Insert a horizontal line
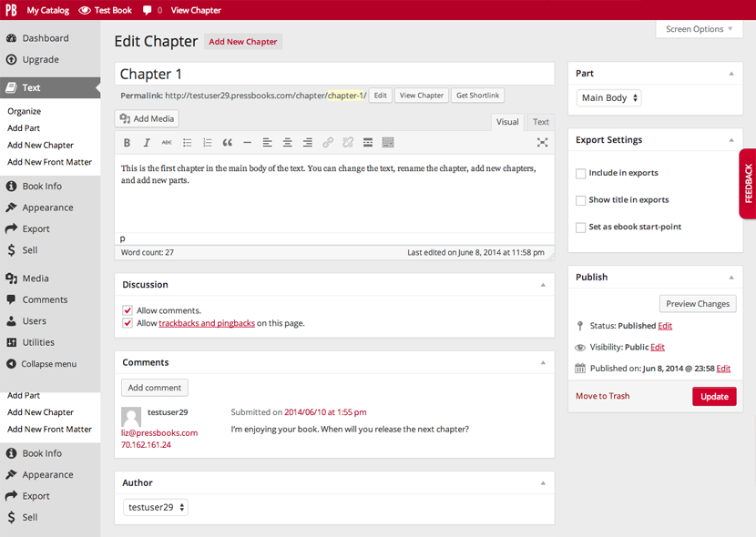756x537 pixels. pyautogui.click(x=248, y=143)
